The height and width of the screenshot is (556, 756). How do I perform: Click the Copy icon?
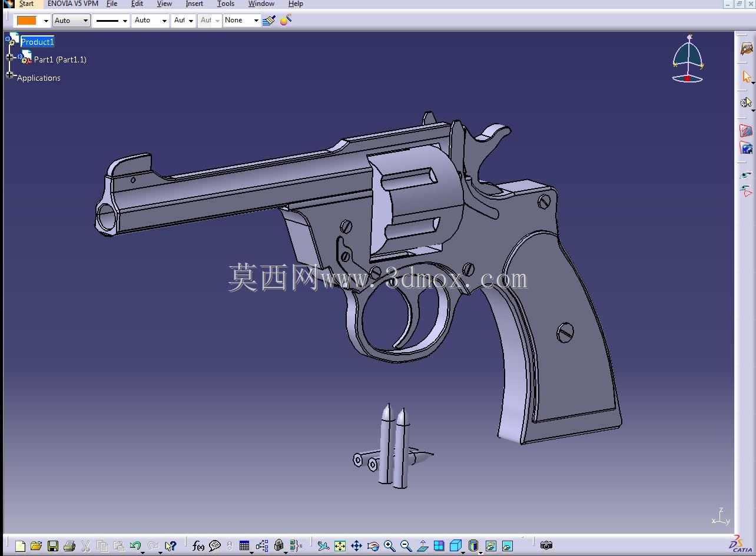(x=102, y=546)
